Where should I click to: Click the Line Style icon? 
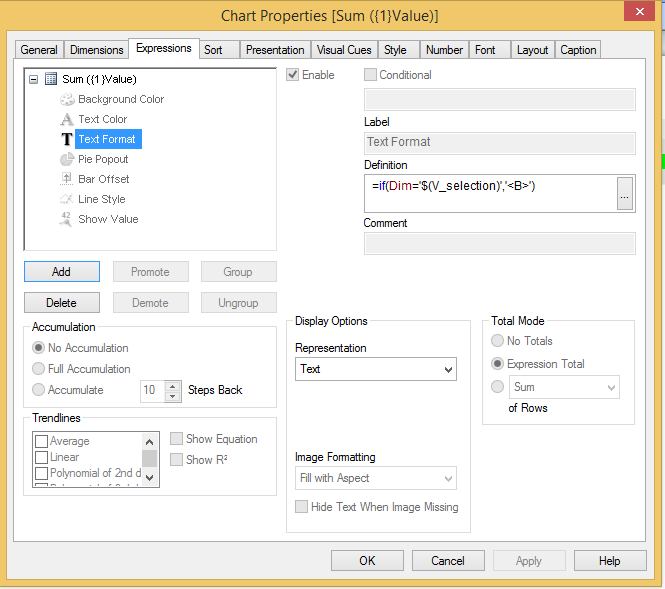[x=67, y=199]
